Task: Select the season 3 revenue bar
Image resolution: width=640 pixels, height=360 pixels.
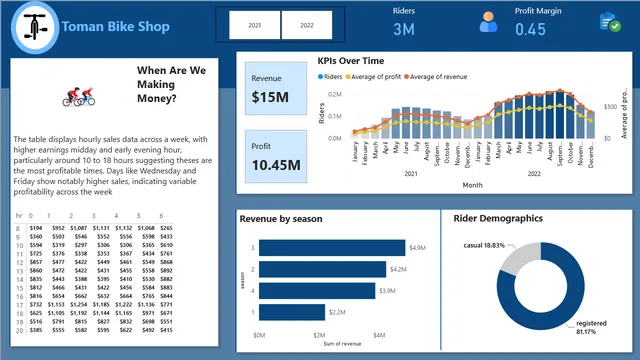Action: click(332, 248)
